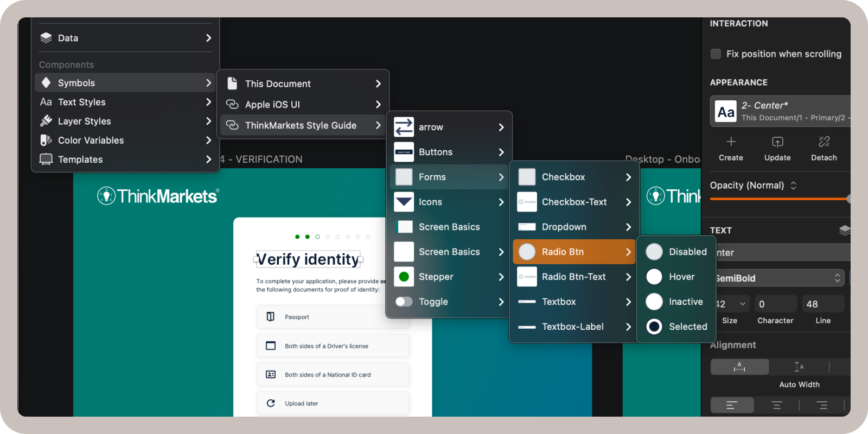Select Both sides of a National ID card
The image size is (868, 434).
coord(333,374)
